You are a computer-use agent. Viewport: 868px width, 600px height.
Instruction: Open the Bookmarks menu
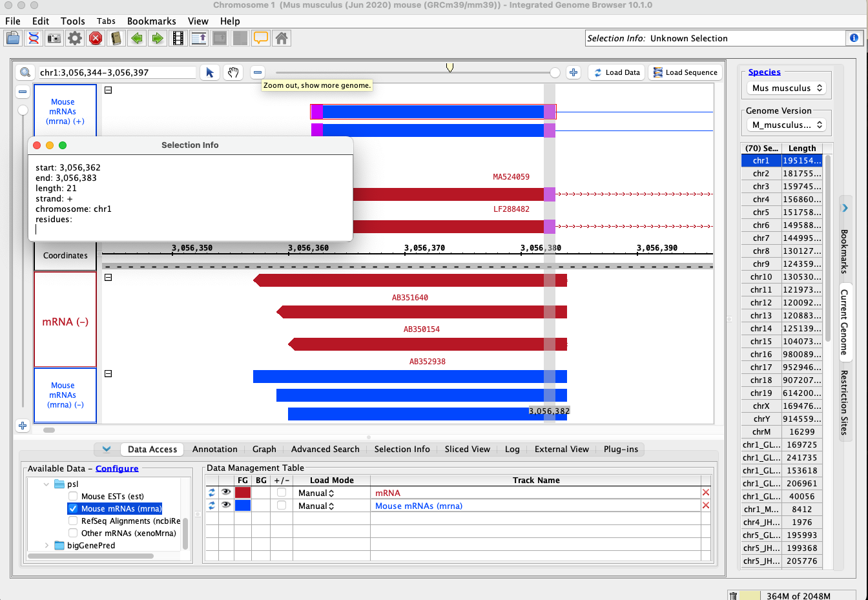click(x=151, y=21)
